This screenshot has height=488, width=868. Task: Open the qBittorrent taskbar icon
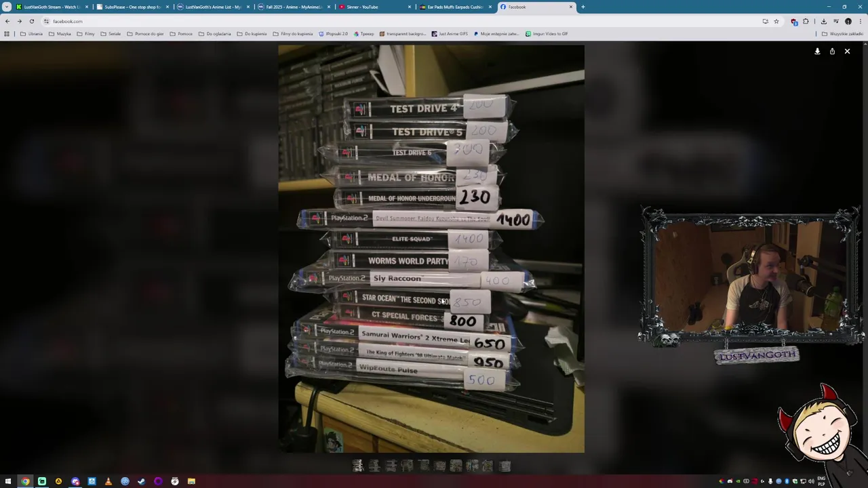coord(125,481)
